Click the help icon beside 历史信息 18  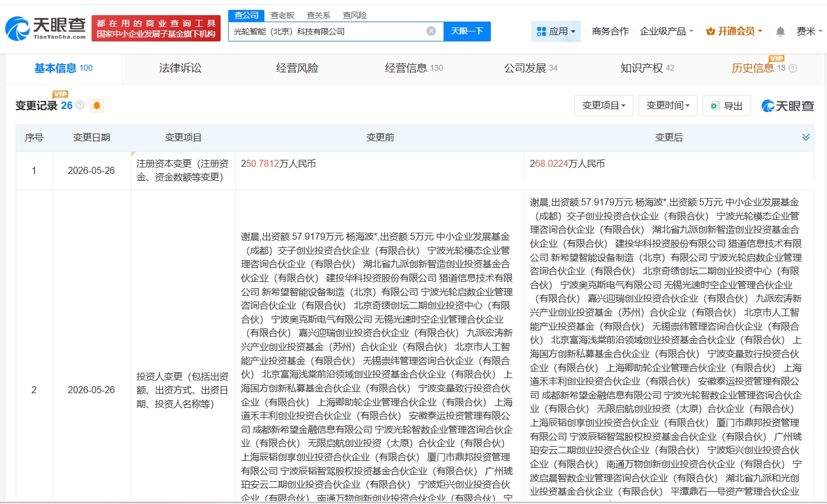coord(793,68)
